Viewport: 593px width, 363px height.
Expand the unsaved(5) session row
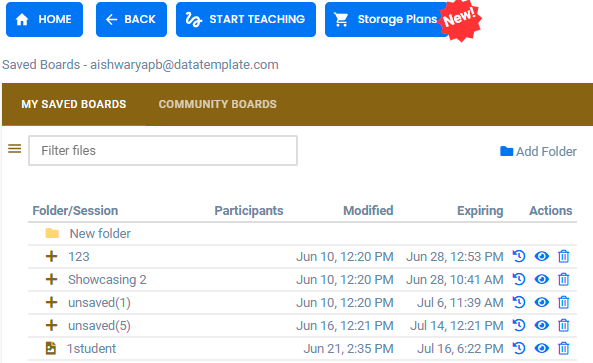point(51,326)
